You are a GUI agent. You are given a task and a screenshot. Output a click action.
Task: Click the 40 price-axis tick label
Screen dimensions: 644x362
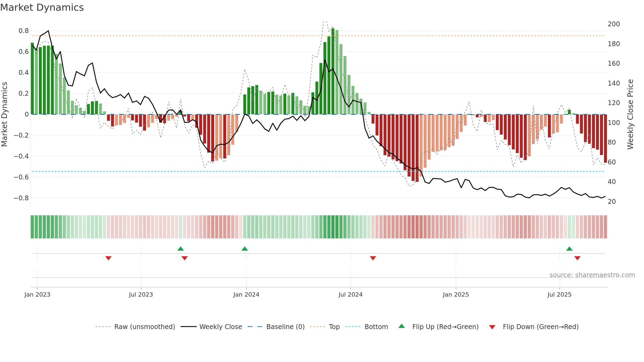click(612, 182)
